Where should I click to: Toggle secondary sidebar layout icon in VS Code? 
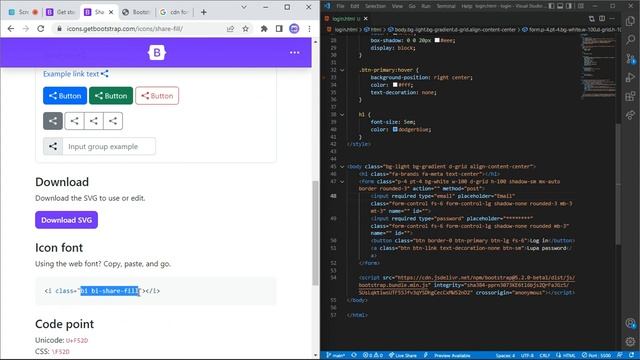pos(569,6)
